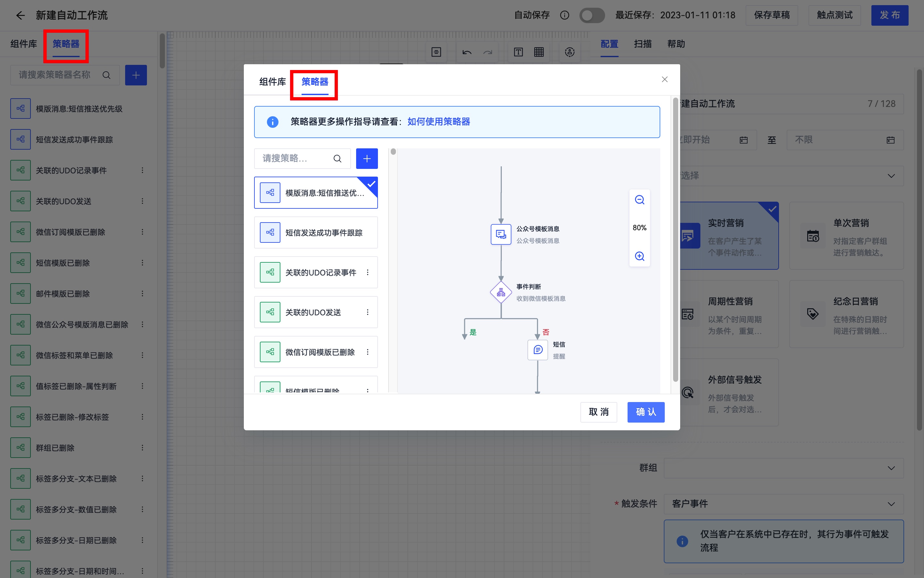This screenshot has height=578, width=924.
Task: Select the 周期性营销 card
Action: (729, 314)
